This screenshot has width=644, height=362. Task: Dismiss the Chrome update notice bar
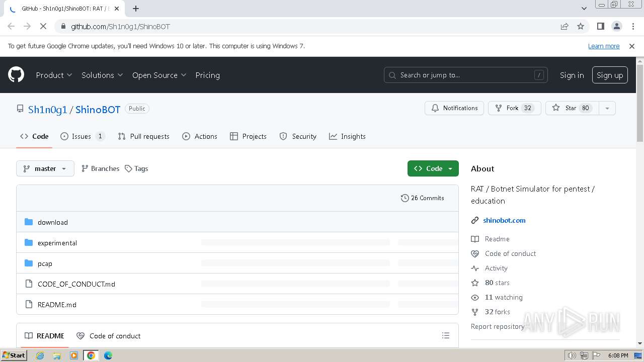[x=632, y=46]
